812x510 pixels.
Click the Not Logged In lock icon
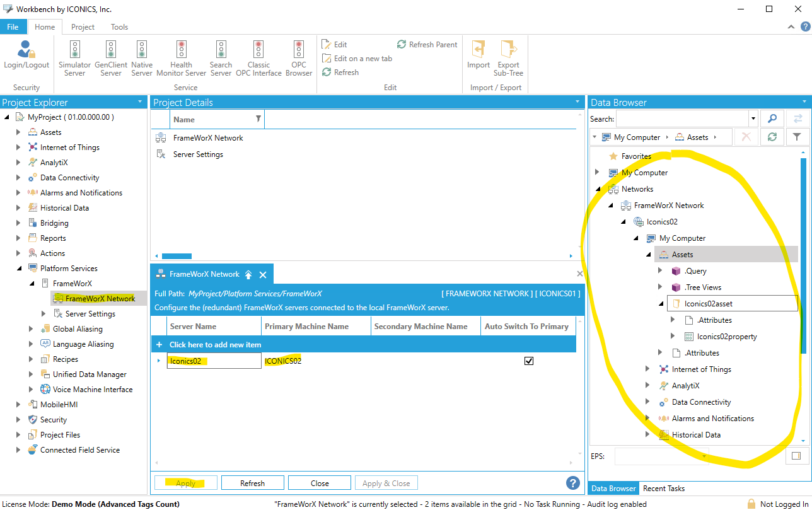coord(751,504)
